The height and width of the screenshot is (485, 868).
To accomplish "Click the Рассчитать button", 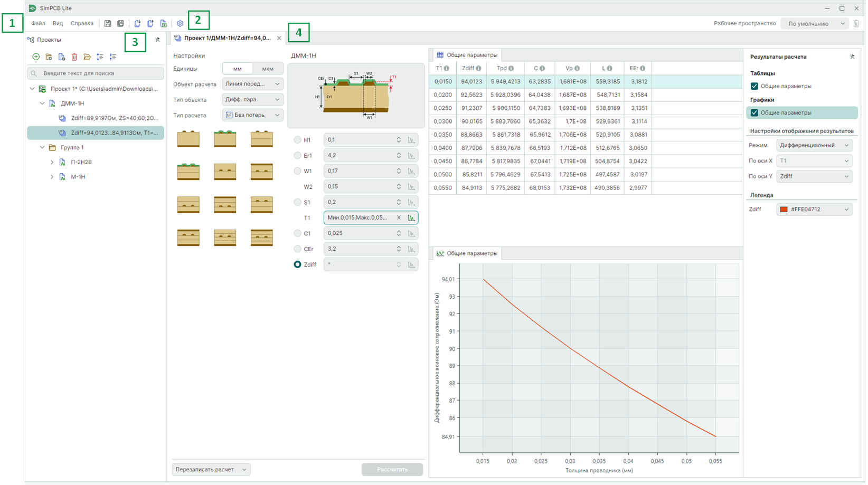I will click(392, 470).
